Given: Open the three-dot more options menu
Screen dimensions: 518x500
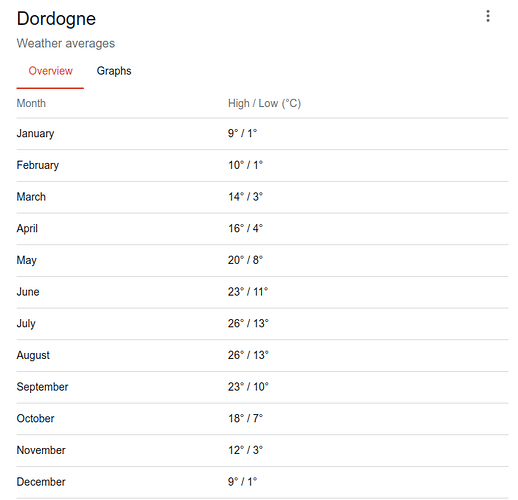Looking at the screenshot, I should pos(488,16).
